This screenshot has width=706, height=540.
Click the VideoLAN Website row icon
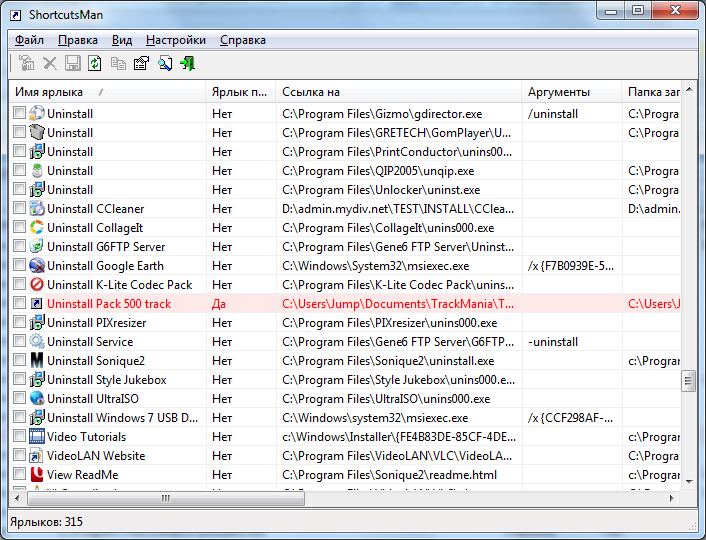coord(37,455)
